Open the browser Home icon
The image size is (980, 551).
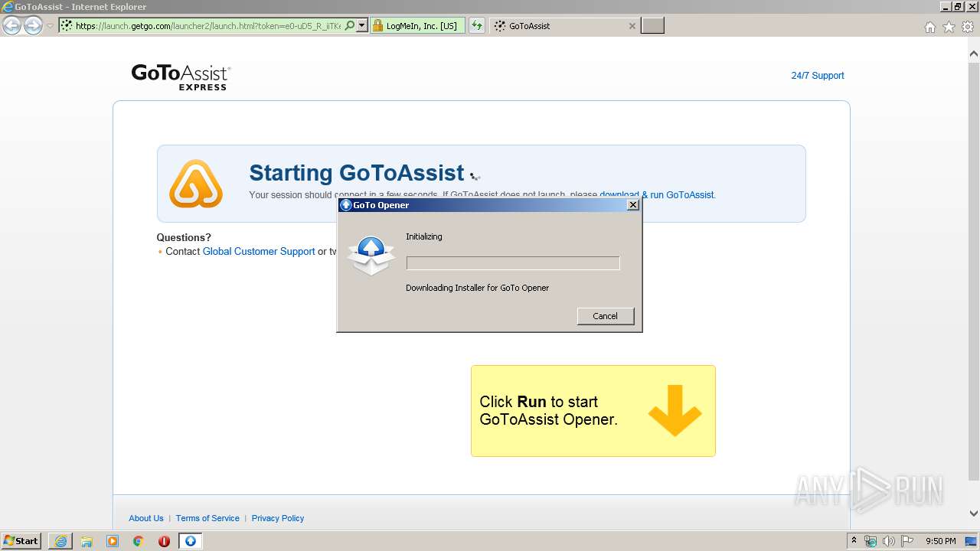tap(929, 27)
